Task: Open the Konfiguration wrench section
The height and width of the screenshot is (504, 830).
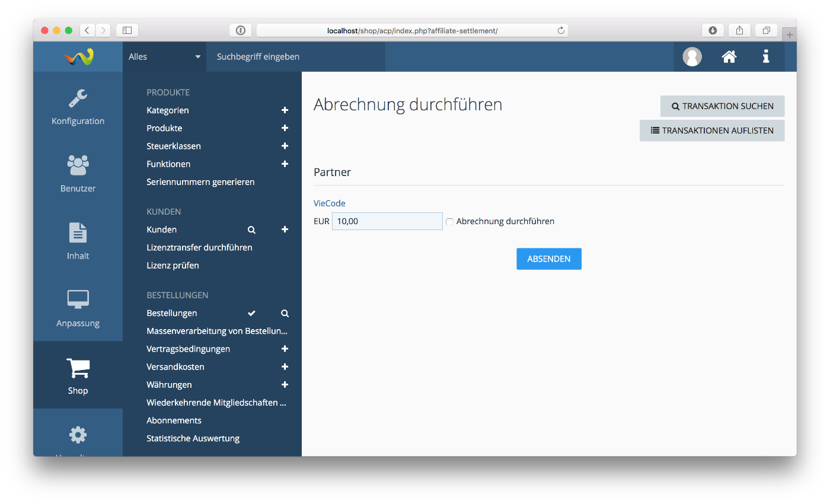Action: point(78,107)
